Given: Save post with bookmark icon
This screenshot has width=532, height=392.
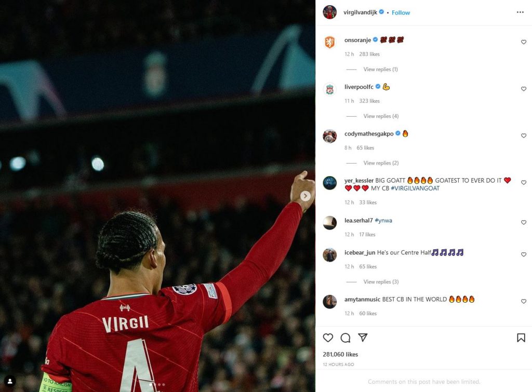Looking at the screenshot, I should [x=521, y=337].
